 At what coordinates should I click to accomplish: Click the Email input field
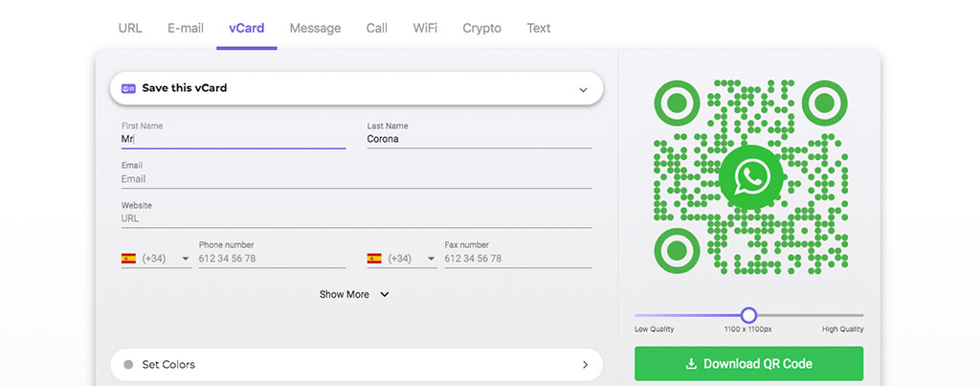pos(356,179)
